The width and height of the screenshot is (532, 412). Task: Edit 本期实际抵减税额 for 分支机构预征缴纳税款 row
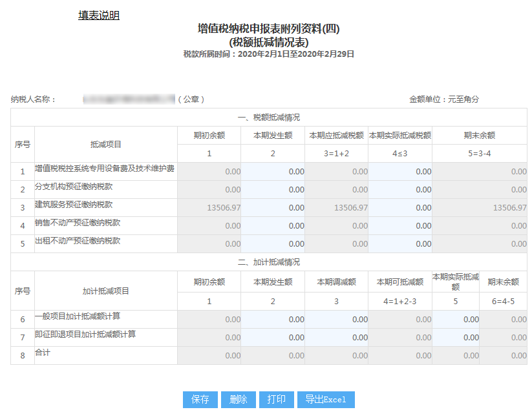[400, 189]
